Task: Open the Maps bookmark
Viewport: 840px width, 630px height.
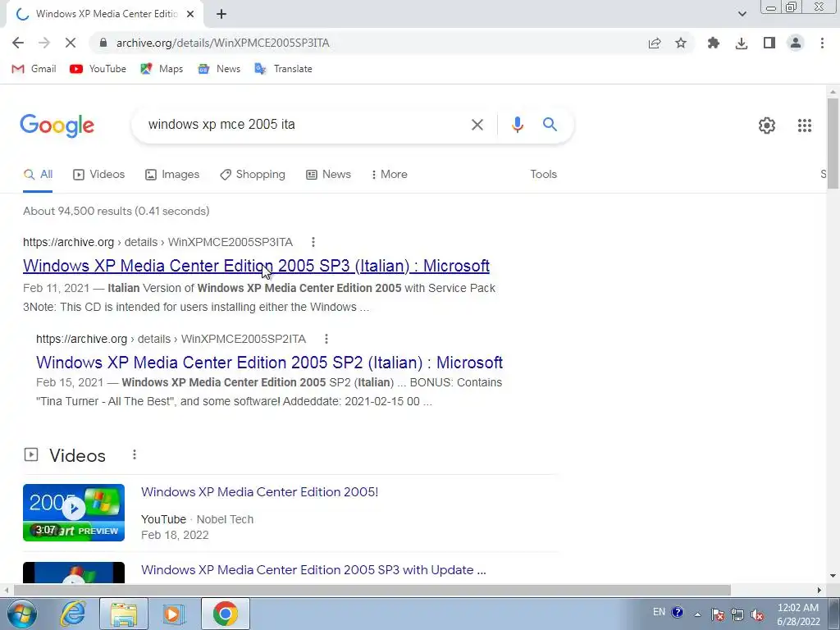Action: [x=162, y=69]
